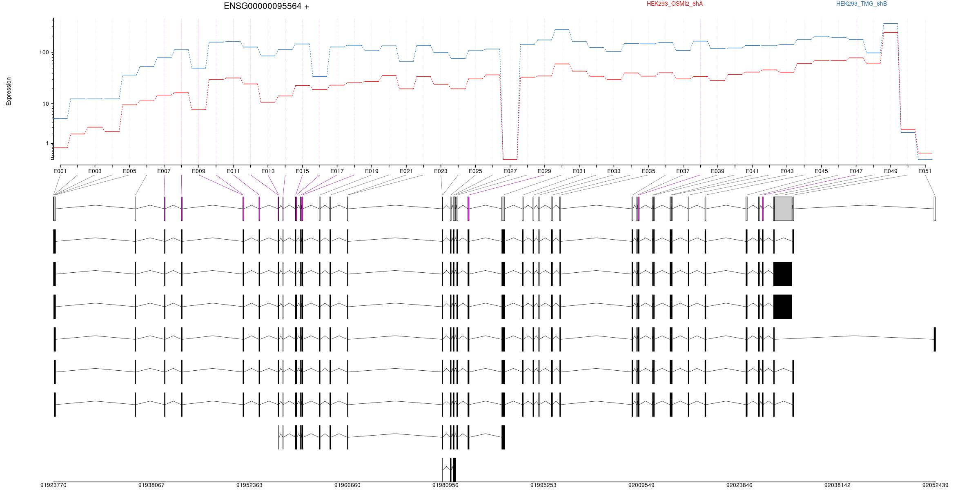Click exon label E007
Screen dimensions: 980x494
[x=164, y=171]
